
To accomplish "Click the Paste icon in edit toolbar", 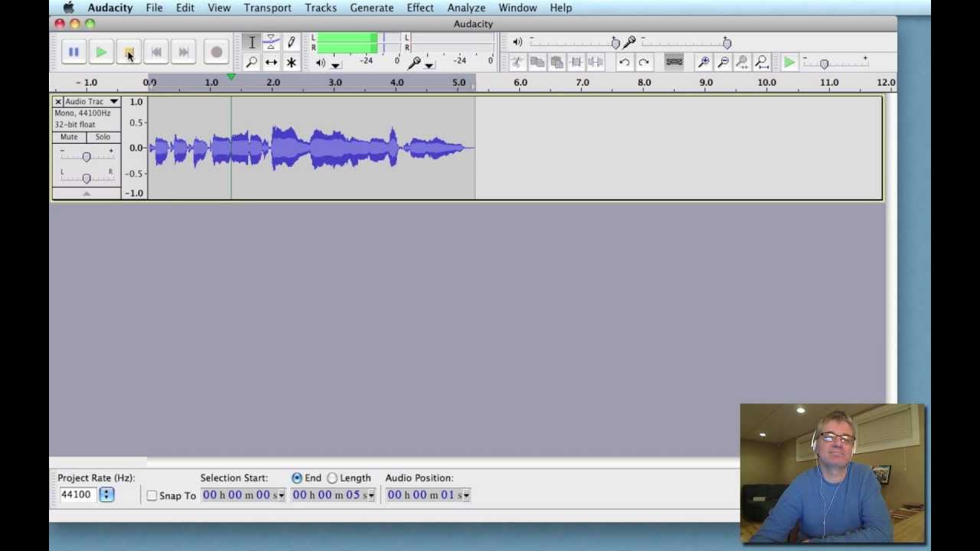I will [x=557, y=62].
